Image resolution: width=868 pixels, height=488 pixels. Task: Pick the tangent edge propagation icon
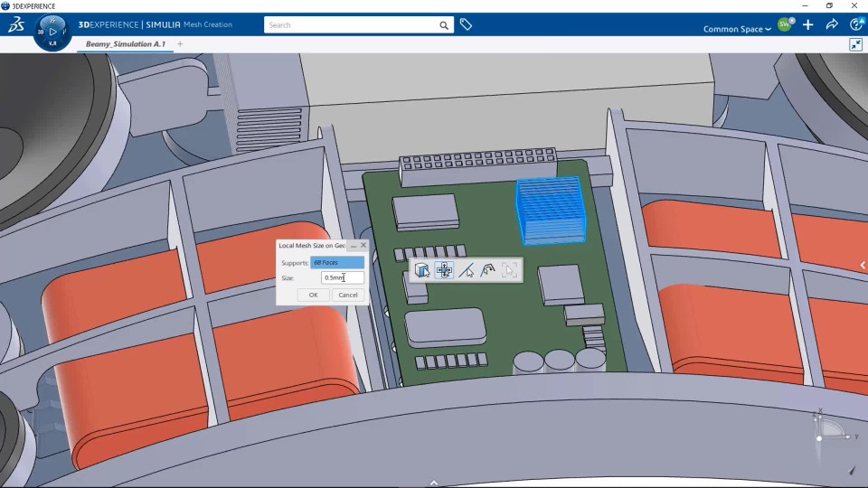pos(487,270)
